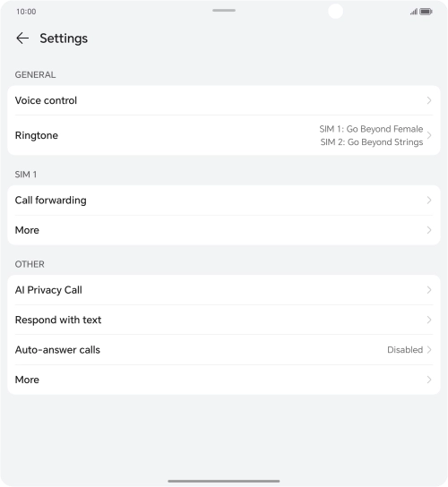Tap the battery icon in status bar
Viewport: 448px width, 487px height.
[x=426, y=12]
